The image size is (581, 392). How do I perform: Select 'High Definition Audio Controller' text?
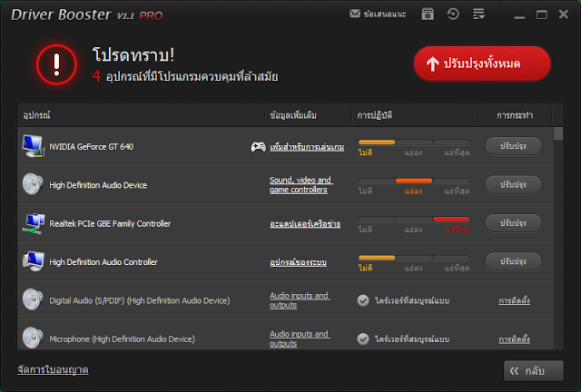pyautogui.click(x=103, y=262)
